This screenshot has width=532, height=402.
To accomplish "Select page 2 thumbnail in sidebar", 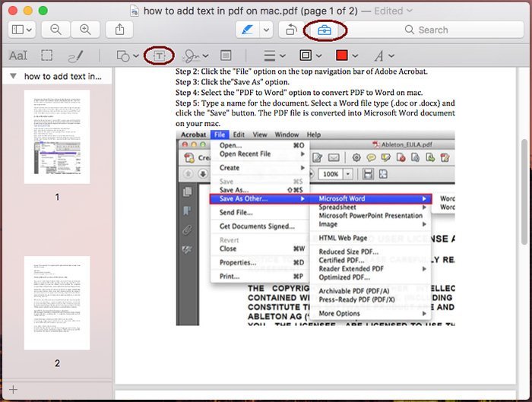I will [x=57, y=303].
